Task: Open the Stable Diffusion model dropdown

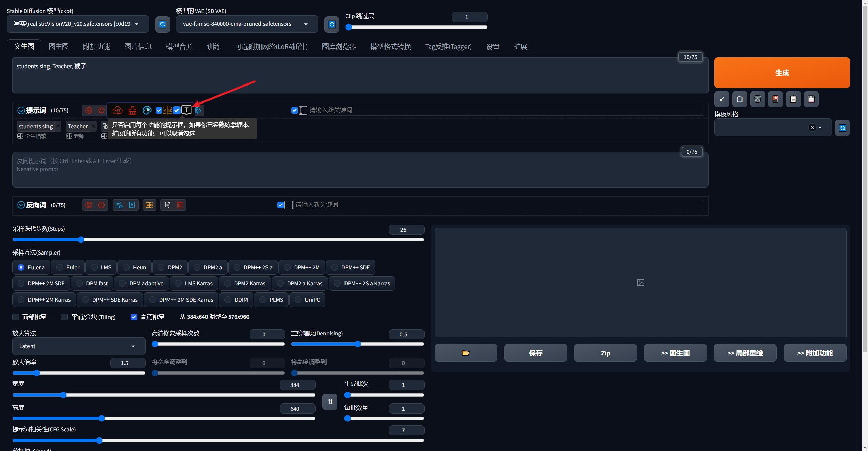Action: click(x=77, y=24)
